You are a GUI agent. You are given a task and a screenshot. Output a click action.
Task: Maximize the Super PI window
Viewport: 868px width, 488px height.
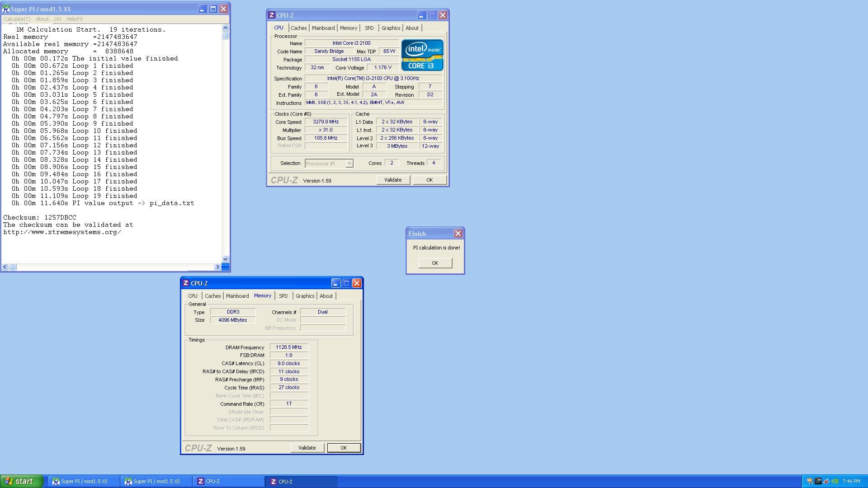[213, 9]
